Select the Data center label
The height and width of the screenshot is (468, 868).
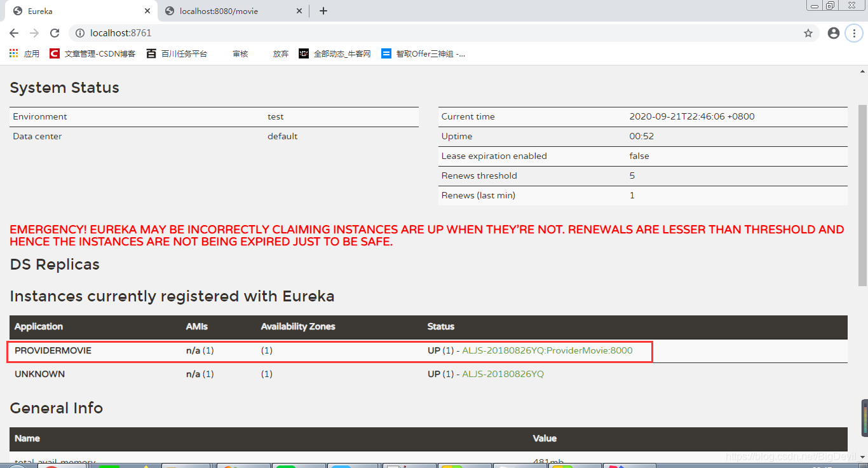(37, 137)
